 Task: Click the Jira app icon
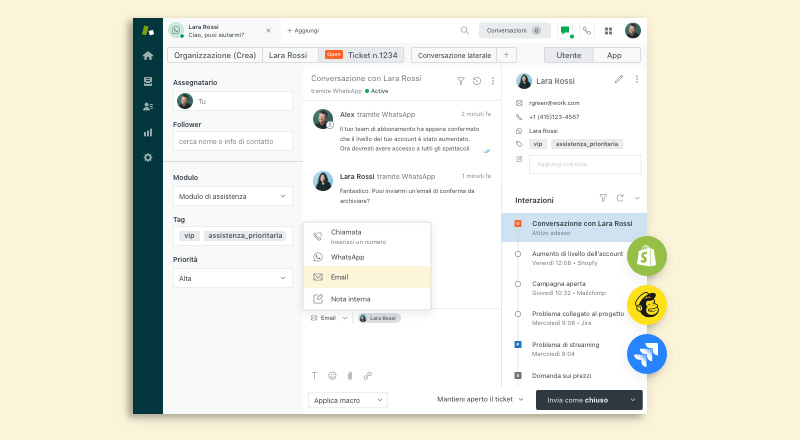tap(647, 354)
